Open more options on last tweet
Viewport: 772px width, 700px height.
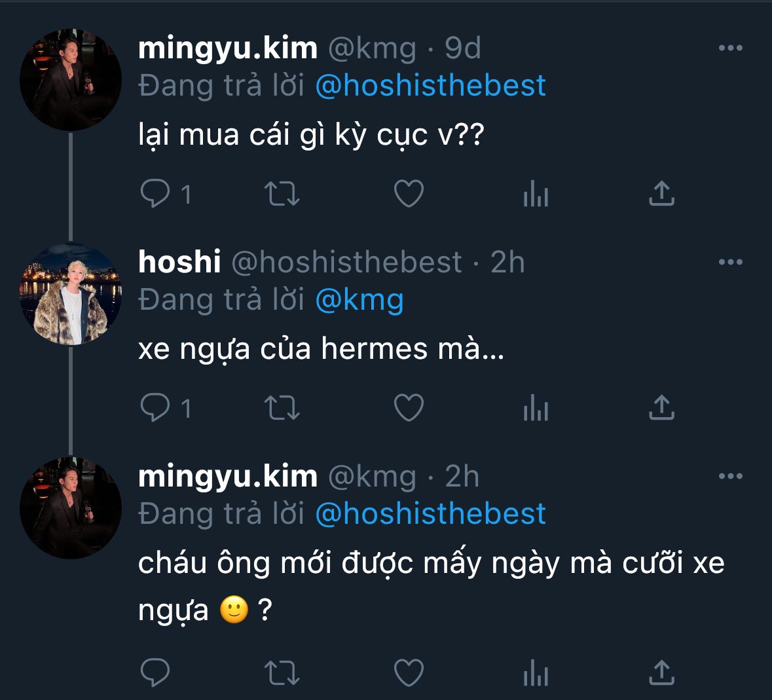730,476
